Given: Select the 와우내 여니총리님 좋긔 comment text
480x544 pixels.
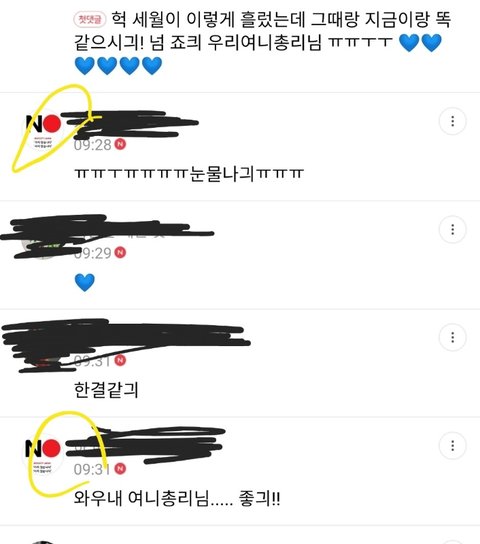Looking at the screenshot, I should (177, 498).
